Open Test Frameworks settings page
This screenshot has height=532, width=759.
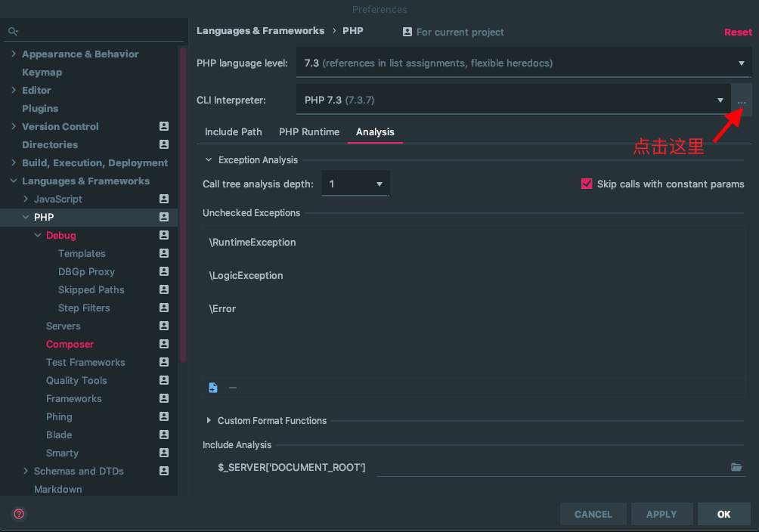(x=85, y=362)
